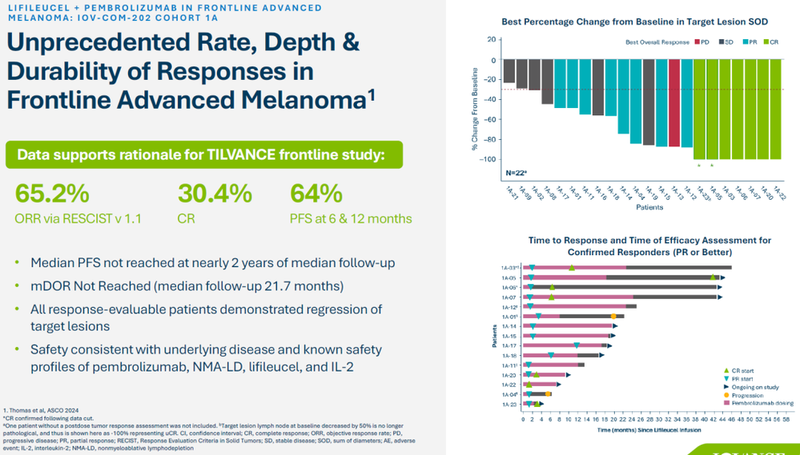This screenshot has height=455, width=800.
Task: Click the gray bar for patient 1A-21
Action: click(508, 70)
